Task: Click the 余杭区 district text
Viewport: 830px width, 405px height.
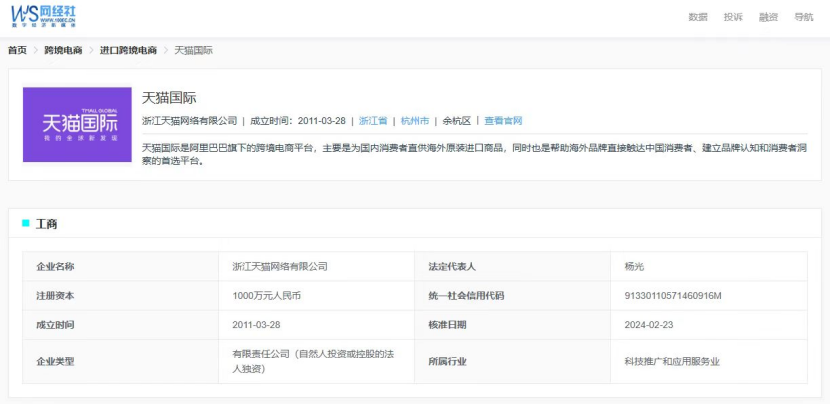Action: pyautogui.click(x=457, y=121)
